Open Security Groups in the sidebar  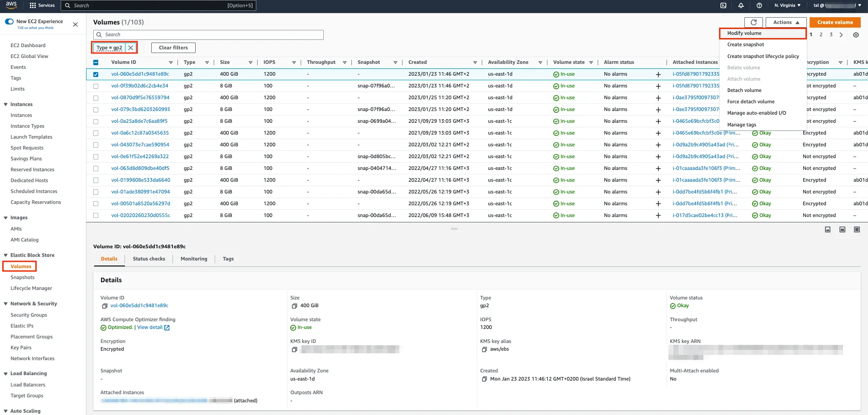[x=29, y=315]
